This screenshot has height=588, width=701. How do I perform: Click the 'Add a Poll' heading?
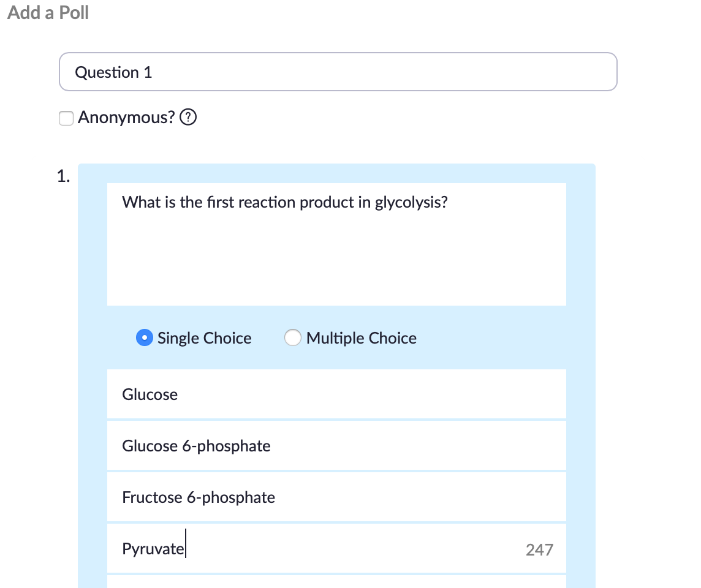click(48, 13)
